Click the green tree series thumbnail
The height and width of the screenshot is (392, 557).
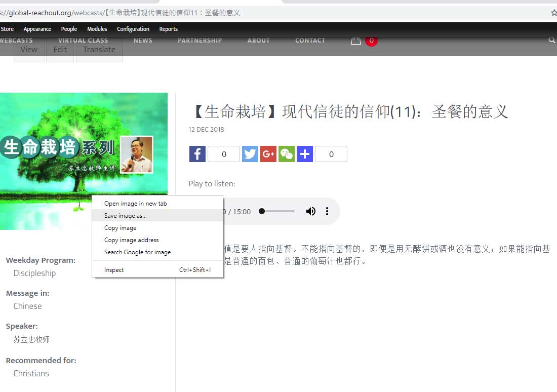coord(84,161)
